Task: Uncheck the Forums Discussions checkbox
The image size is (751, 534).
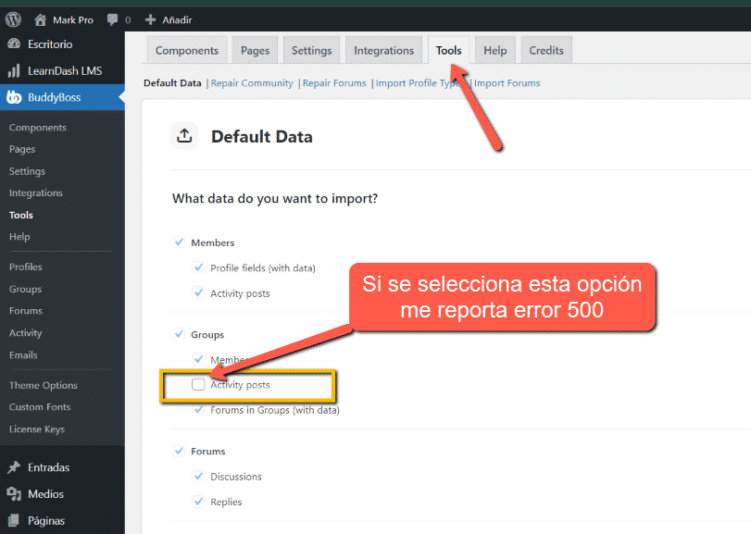Action: point(198,476)
